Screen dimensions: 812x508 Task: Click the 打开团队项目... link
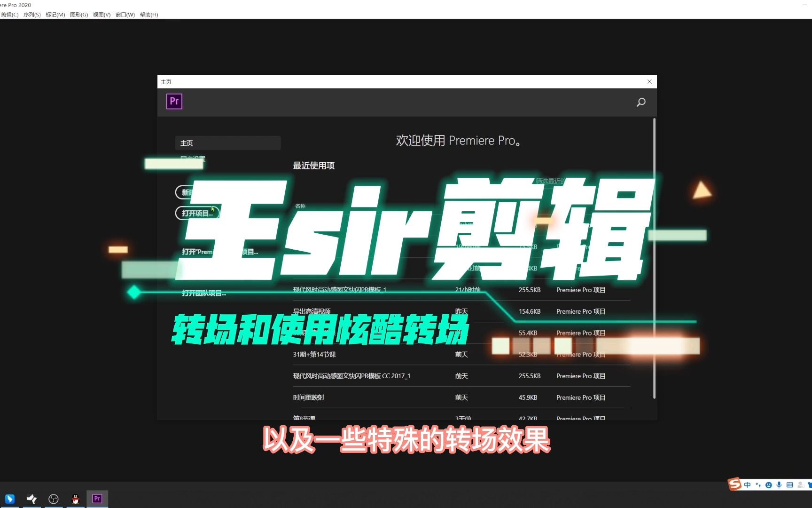(x=204, y=293)
